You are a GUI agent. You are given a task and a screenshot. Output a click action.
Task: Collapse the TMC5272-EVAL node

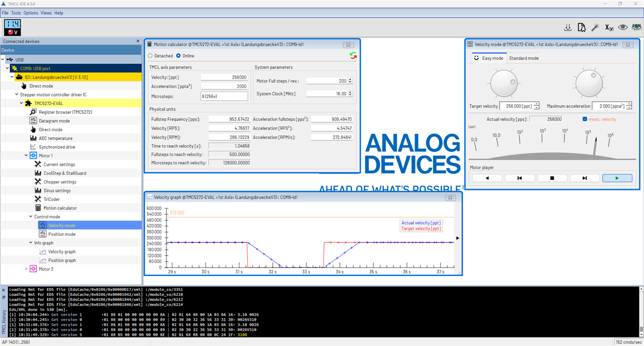(x=22, y=104)
